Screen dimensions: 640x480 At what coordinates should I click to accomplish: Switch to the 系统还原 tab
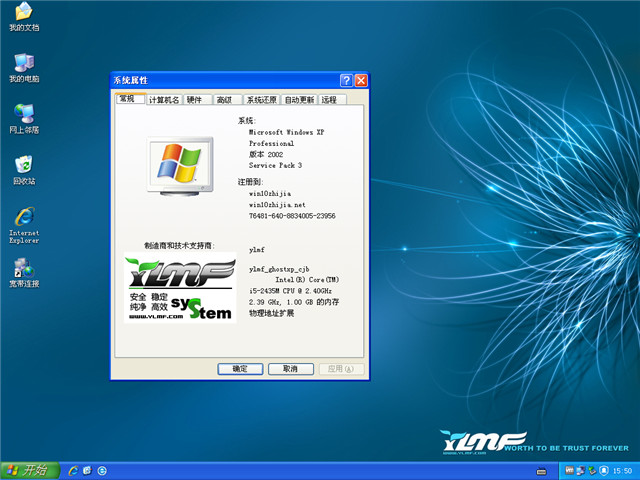(262, 100)
